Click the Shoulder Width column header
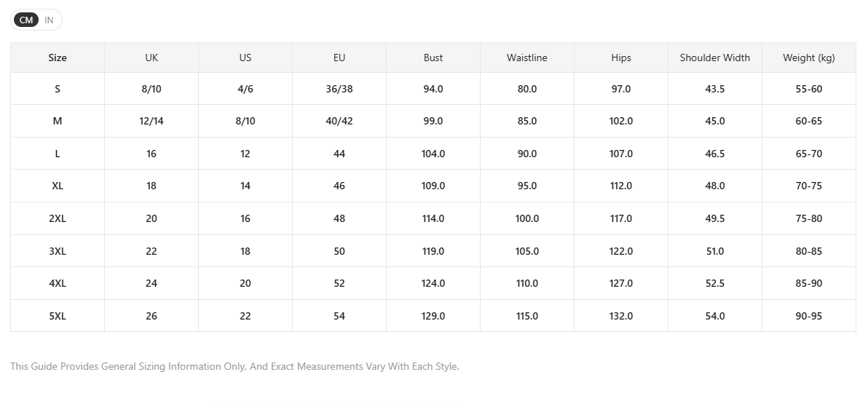868x404 pixels. coord(714,58)
